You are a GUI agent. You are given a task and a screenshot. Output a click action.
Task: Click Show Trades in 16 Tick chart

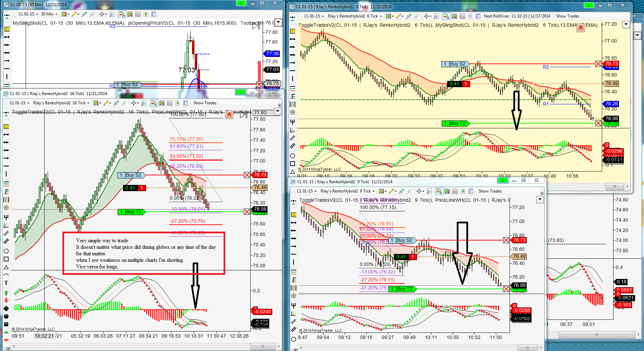coord(205,103)
